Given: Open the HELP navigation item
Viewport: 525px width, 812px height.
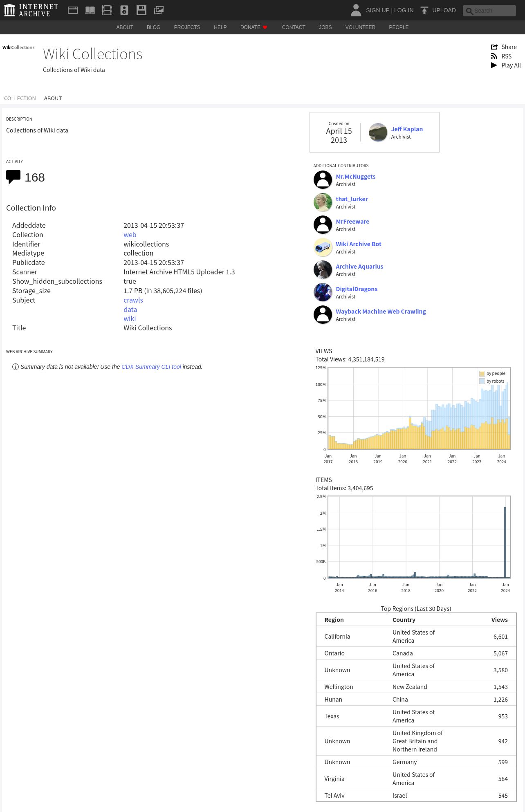Looking at the screenshot, I should pyautogui.click(x=220, y=27).
